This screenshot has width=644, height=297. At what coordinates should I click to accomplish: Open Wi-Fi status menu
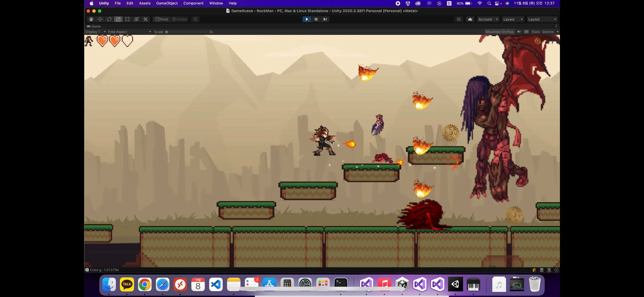480,3
